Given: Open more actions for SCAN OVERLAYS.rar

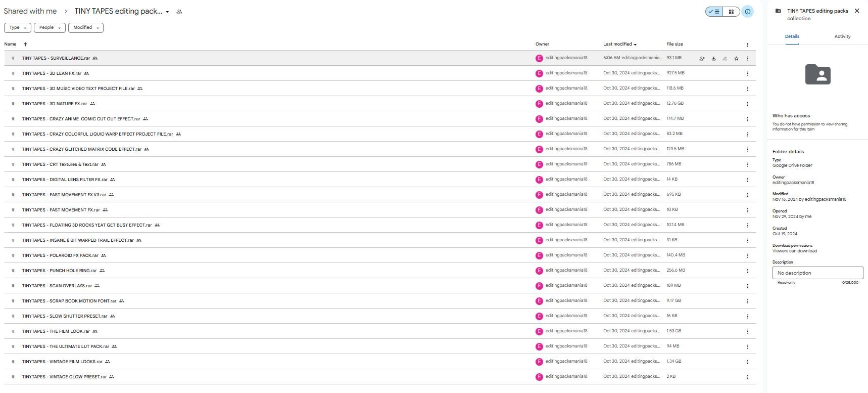Looking at the screenshot, I should tap(747, 286).
